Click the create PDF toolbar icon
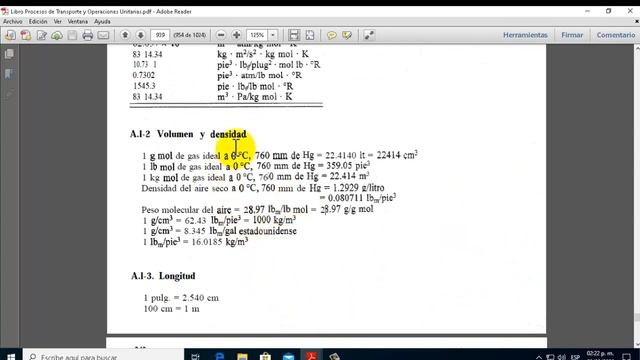Image resolution: width=640 pixels, height=360 pixels. coord(26,35)
